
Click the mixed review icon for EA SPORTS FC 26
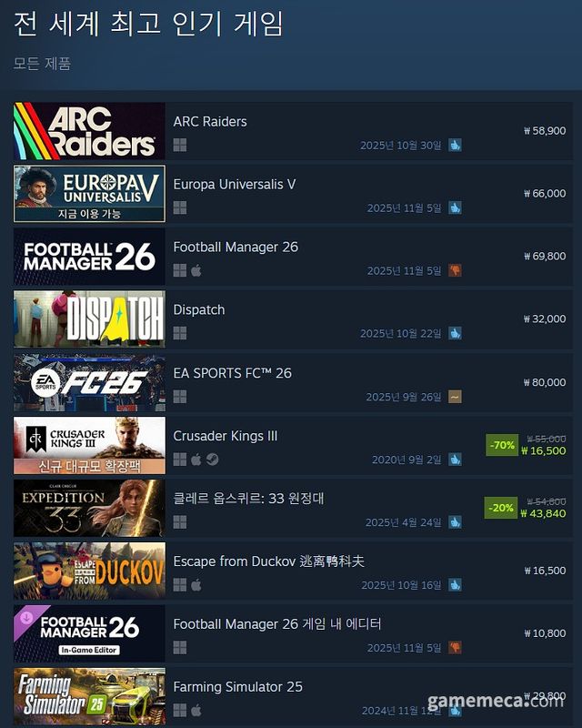[455, 397]
